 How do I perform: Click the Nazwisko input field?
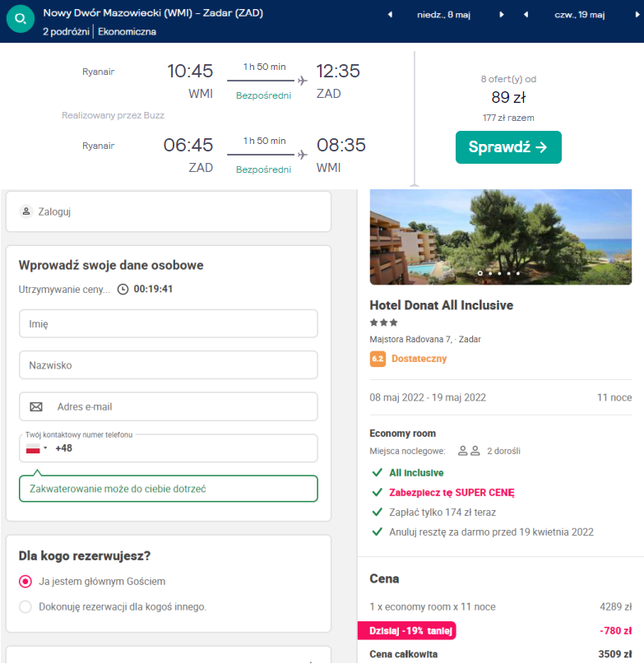169,365
